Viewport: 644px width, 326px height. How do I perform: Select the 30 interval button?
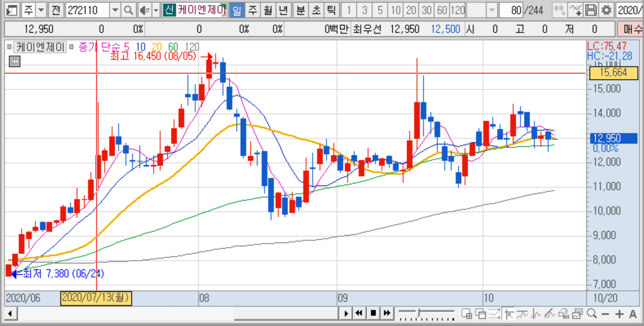pos(427,10)
